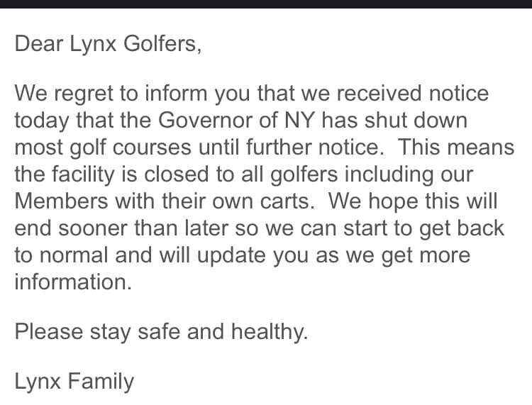Screen dimensions: 532x405
Task: Click the dark bar at the top
Action: (x=266, y=4)
